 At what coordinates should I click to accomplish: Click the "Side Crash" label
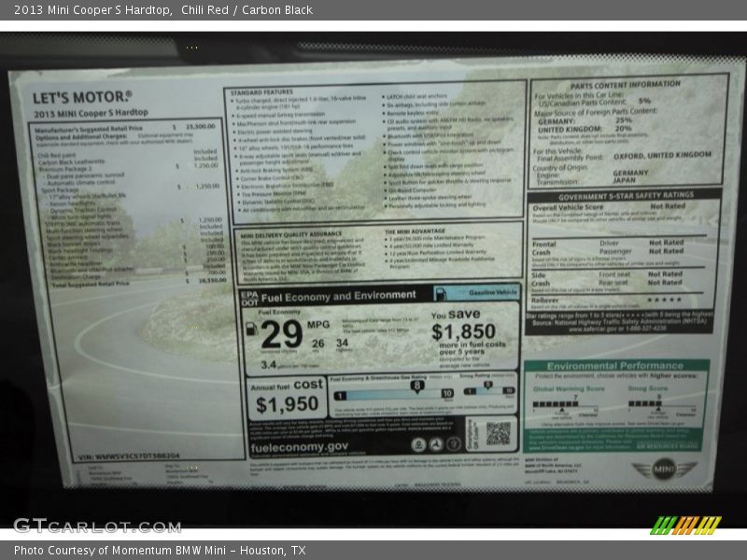pos(541,279)
